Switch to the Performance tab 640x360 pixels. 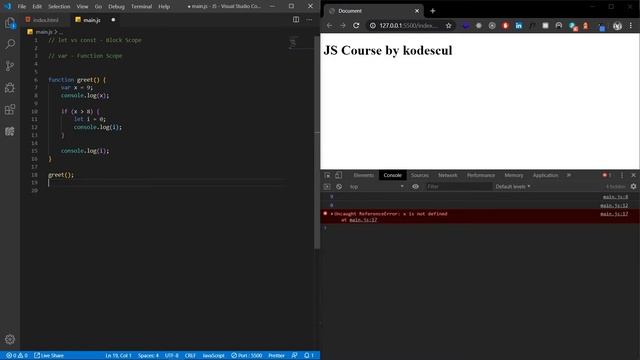point(481,175)
